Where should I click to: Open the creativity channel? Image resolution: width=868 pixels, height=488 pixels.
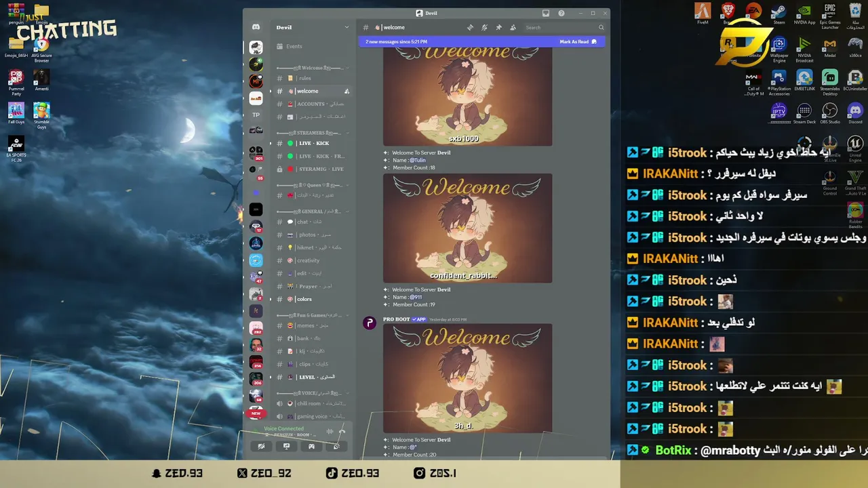(313, 260)
